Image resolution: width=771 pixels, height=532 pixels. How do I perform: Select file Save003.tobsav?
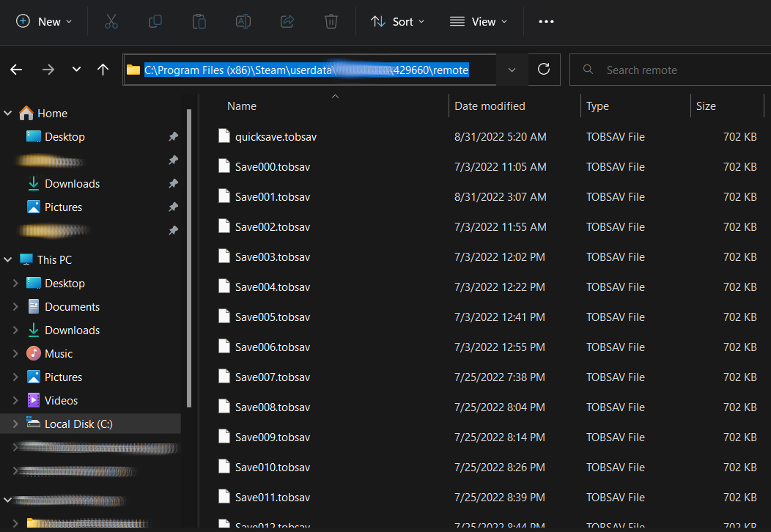273,256
